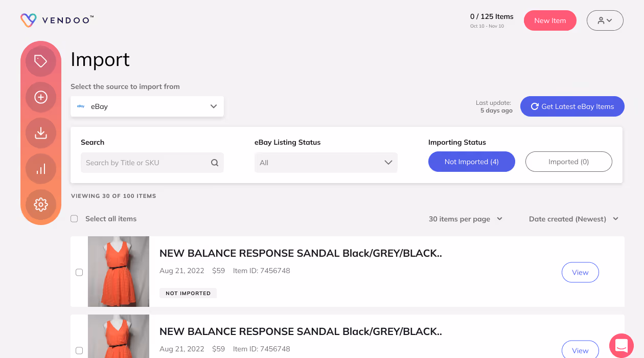Screen dimensions: 644x358
Task: Click View on the first listing
Action: (580, 273)
